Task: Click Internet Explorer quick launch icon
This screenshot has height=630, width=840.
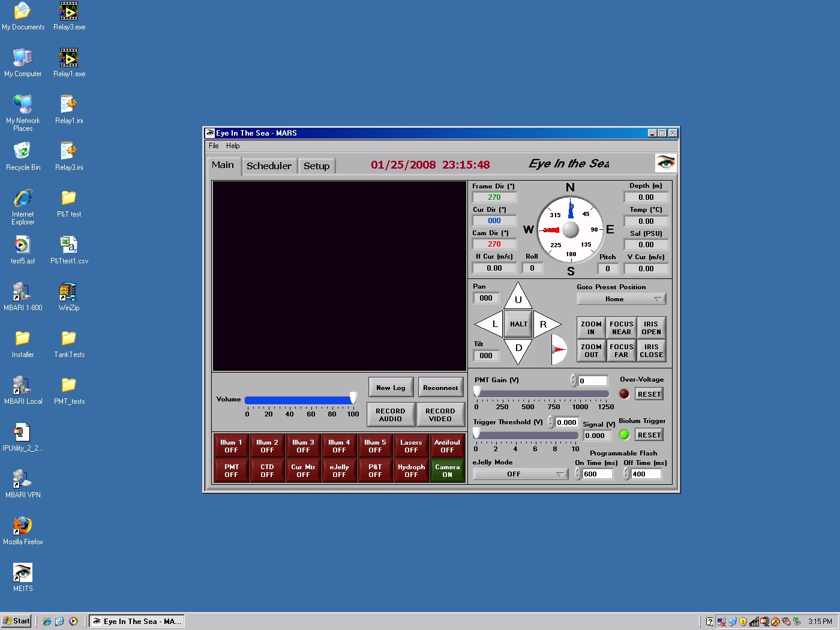Action: [47, 622]
